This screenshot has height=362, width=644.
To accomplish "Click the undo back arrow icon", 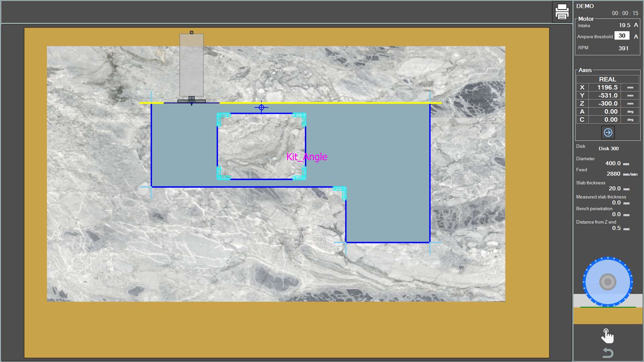I will pyautogui.click(x=608, y=353).
